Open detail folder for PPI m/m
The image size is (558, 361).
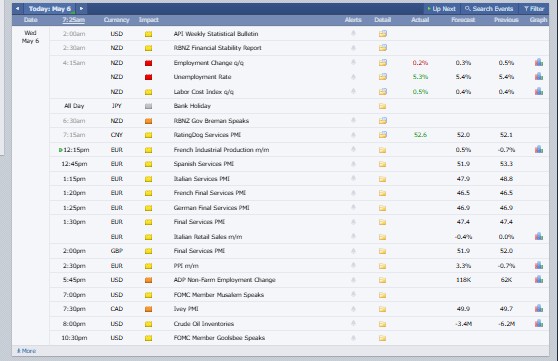(x=383, y=266)
